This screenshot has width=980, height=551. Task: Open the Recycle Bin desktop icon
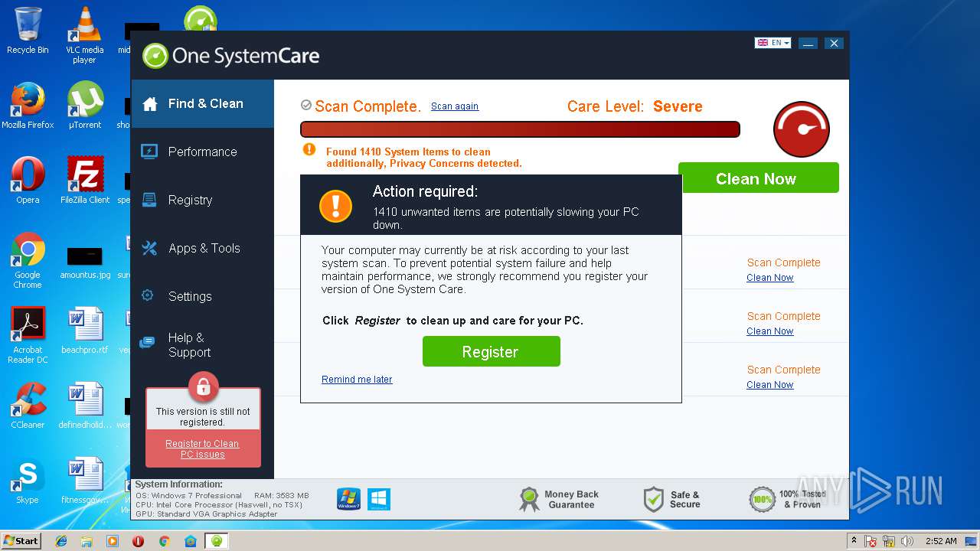[x=28, y=31]
